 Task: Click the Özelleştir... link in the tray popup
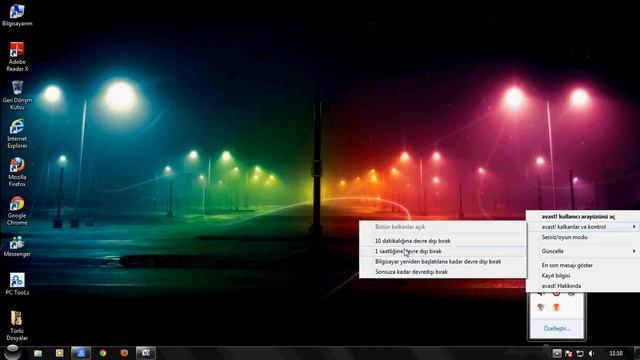point(557,329)
